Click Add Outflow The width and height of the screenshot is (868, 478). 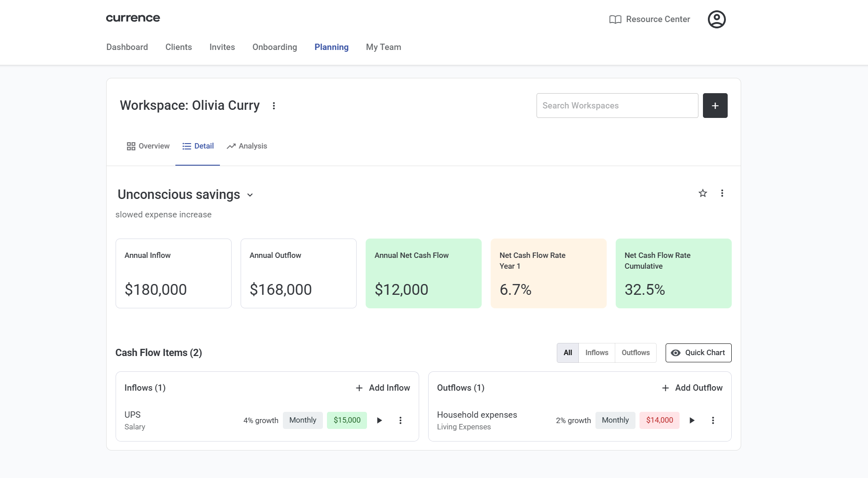click(x=692, y=388)
